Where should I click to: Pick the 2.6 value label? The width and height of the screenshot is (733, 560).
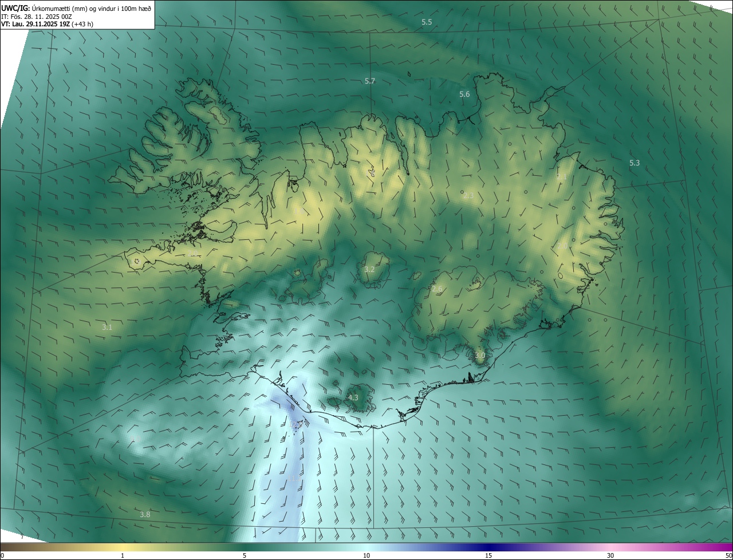[437, 290]
